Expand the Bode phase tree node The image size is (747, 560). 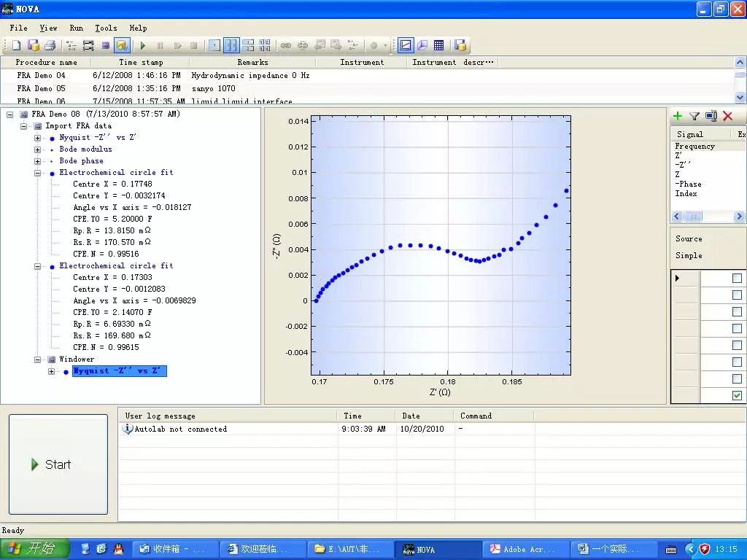[x=38, y=161]
